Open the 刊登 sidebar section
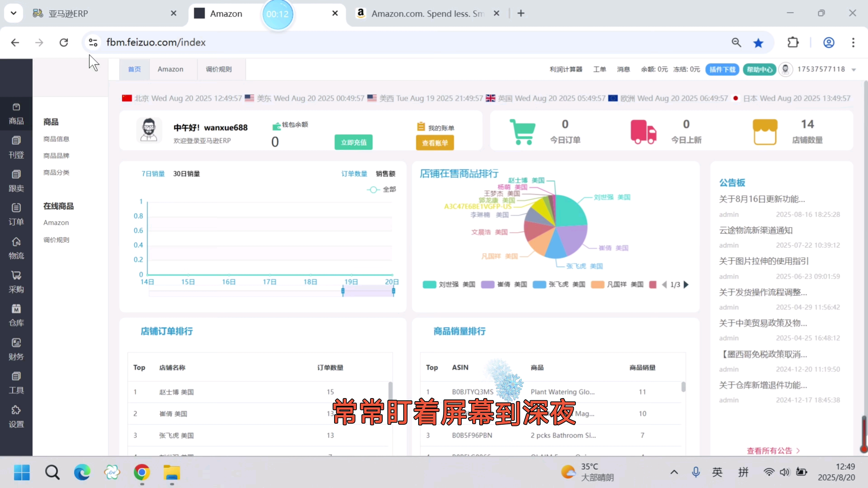 point(16,148)
